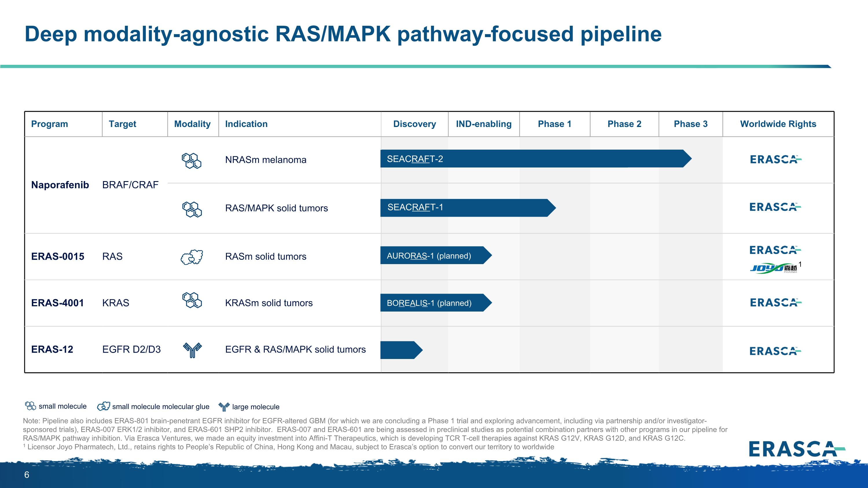The image size is (868, 488).
Task: Click the page number 6
Action: [x=27, y=475]
